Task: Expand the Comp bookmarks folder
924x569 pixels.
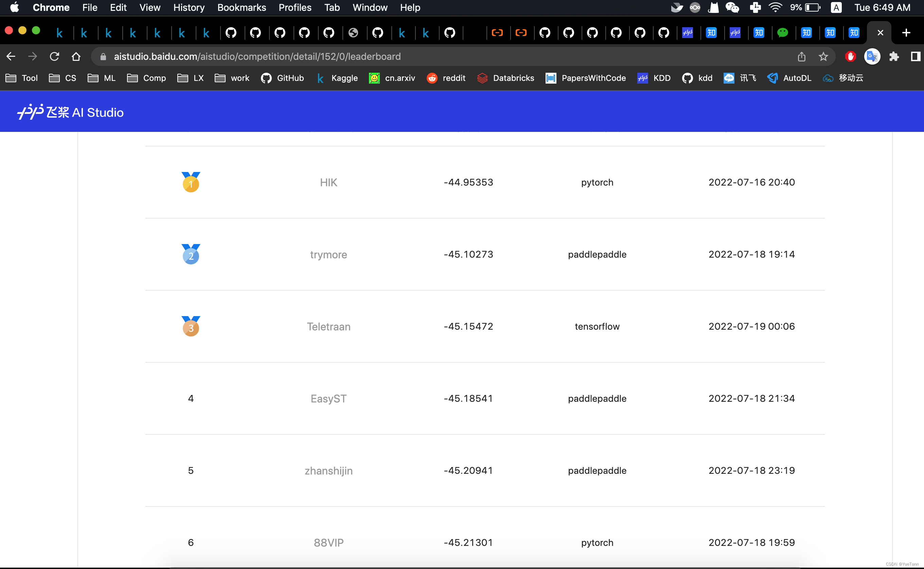Action: pos(146,78)
